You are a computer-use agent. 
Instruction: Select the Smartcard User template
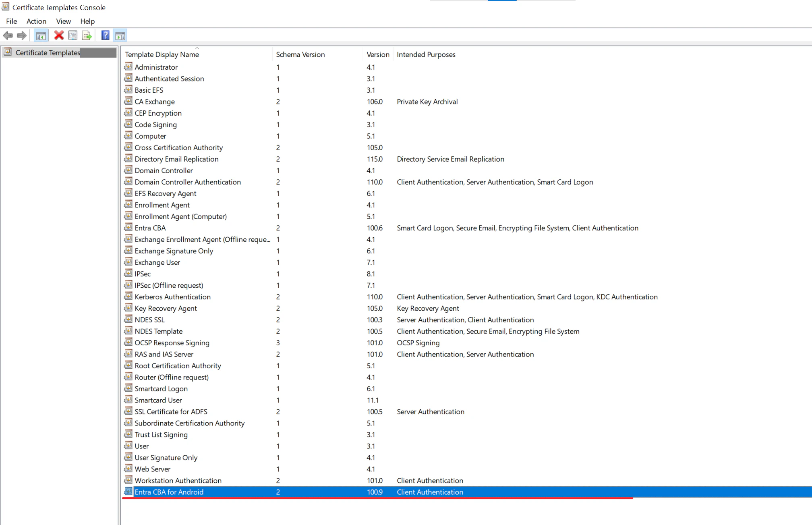tap(158, 400)
